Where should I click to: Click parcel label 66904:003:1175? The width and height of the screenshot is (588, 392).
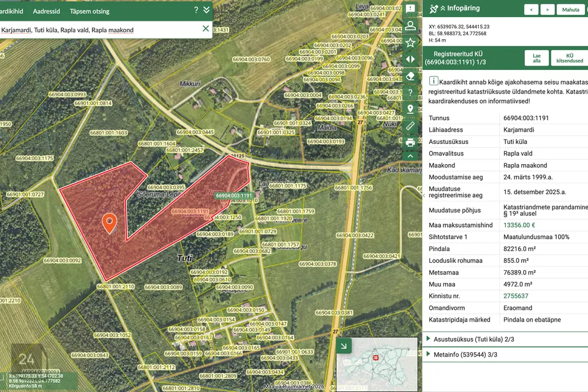[34, 158]
